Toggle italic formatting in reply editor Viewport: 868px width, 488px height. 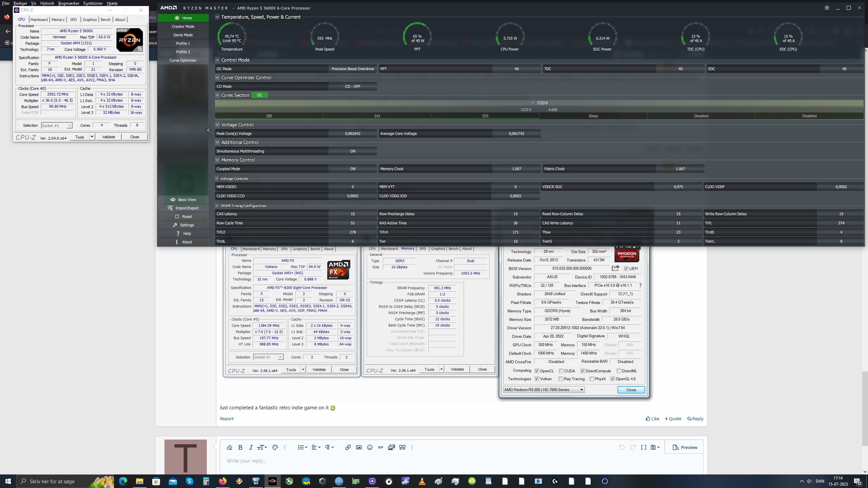tap(251, 447)
